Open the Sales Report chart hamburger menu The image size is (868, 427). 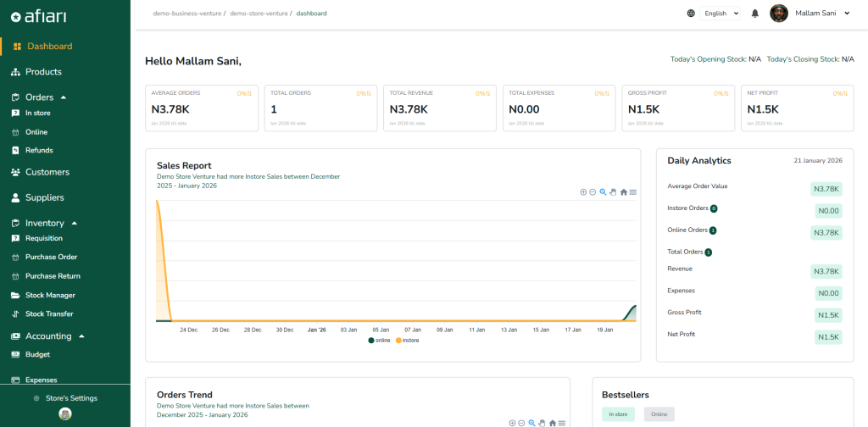point(633,192)
